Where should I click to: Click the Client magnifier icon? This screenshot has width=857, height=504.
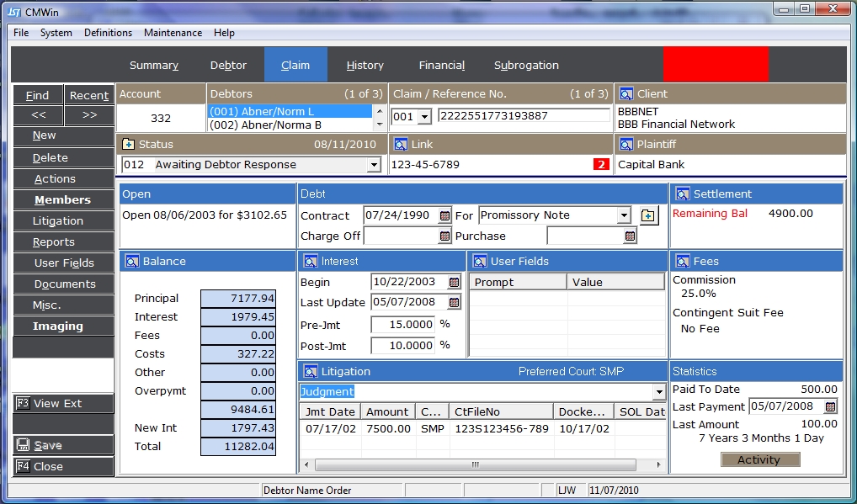pos(625,94)
